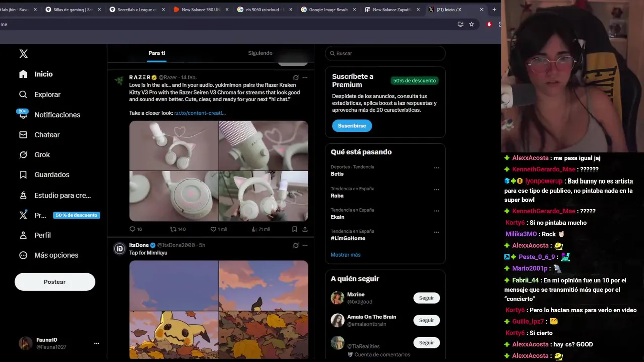
Task: Bookmark this page with star icon
Action: (471, 24)
